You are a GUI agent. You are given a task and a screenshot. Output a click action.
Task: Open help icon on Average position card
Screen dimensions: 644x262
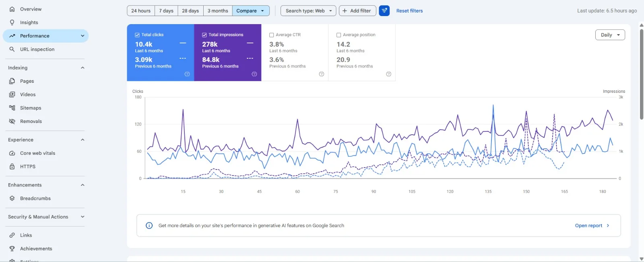tap(389, 74)
